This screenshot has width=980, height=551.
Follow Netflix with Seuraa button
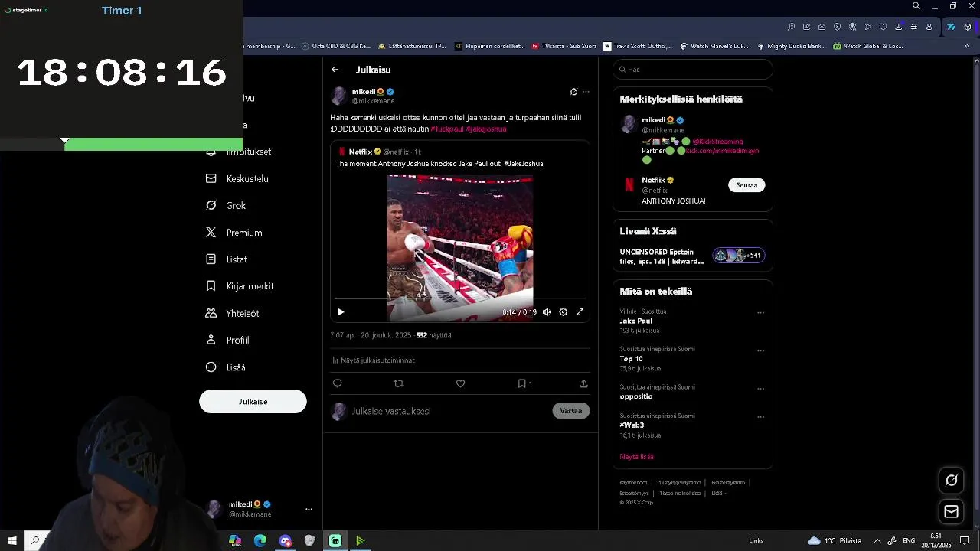[x=746, y=185]
